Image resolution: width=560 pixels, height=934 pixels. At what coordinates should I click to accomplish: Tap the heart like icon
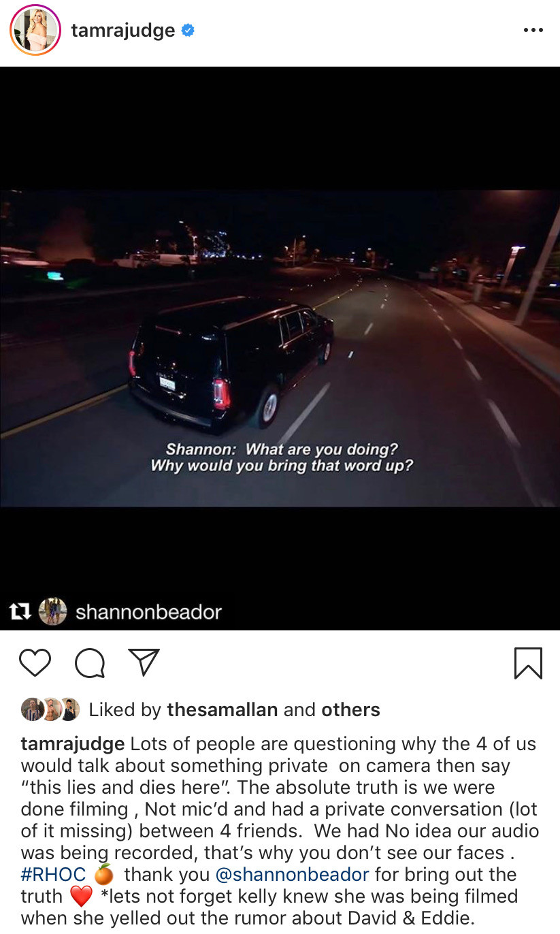[35, 662]
